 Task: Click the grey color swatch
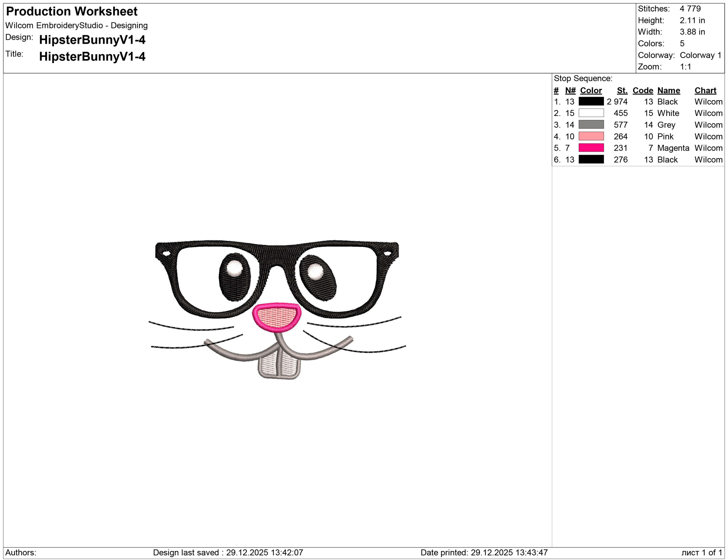coord(591,125)
